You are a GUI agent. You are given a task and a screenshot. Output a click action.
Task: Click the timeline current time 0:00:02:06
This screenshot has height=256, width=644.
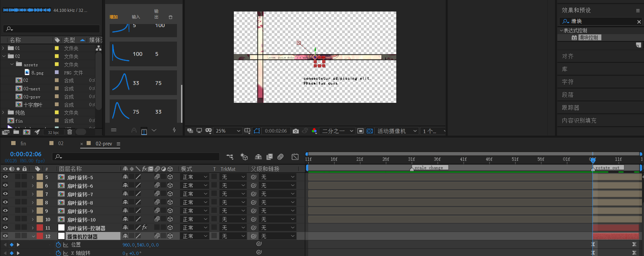pos(26,154)
